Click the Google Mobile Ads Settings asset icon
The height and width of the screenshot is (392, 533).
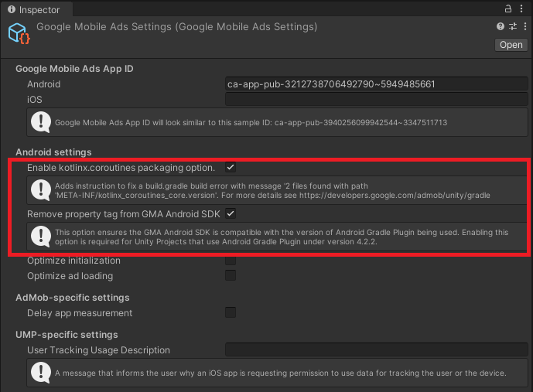coord(19,33)
